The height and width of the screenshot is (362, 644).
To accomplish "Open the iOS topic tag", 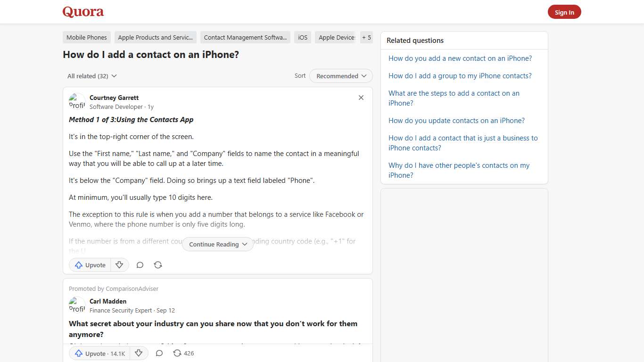I will pyautogui.click(x=302, y=37).
